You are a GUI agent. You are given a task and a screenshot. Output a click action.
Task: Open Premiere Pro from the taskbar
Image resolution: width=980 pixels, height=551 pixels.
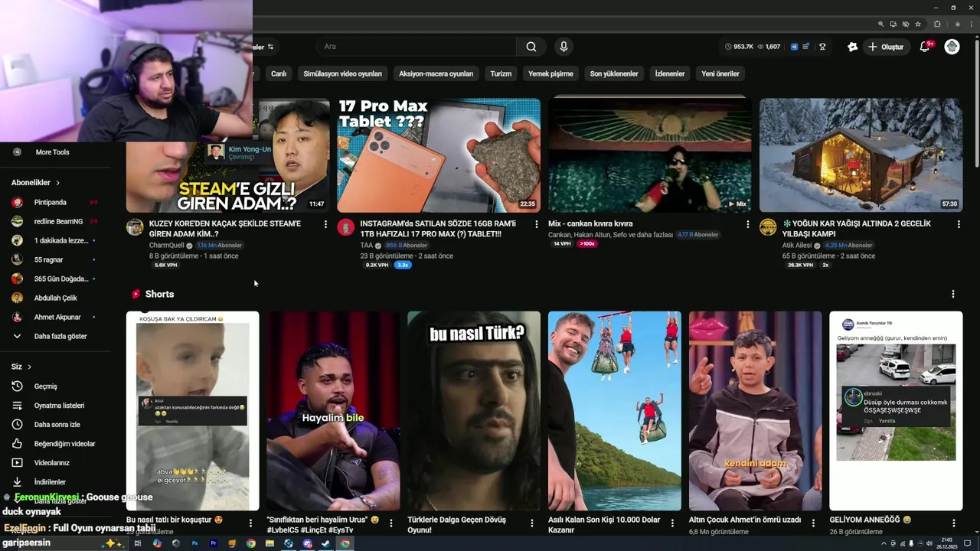pos(214,543)
